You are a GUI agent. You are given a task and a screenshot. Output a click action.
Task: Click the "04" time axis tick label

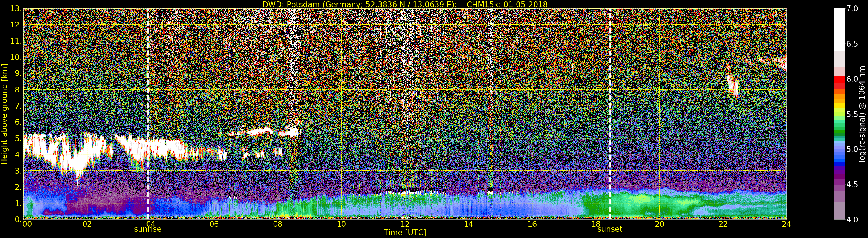150,224
